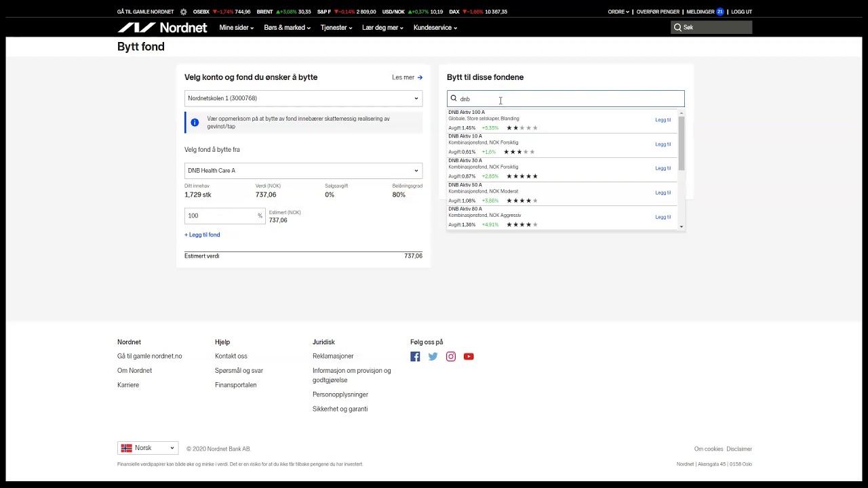868x488 pixels.
Task: Click the header Søk search field
Action: tap(711, 28)
